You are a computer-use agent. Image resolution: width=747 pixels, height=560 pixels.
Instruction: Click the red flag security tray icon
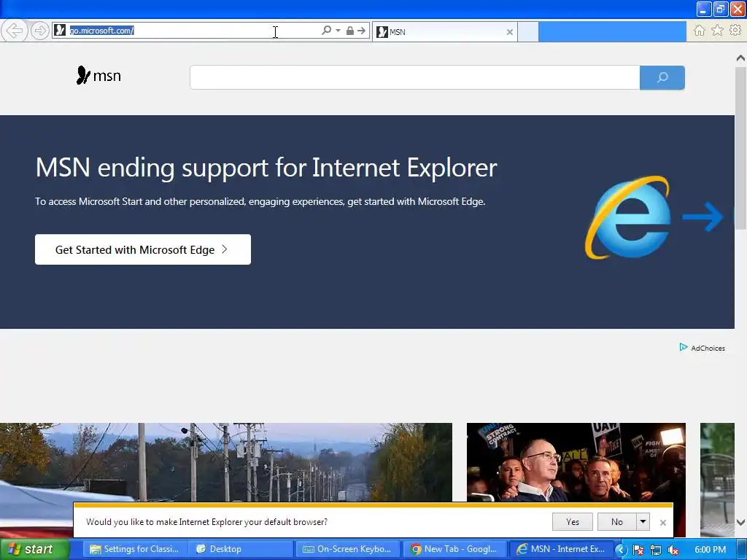[x=638, y=550]
